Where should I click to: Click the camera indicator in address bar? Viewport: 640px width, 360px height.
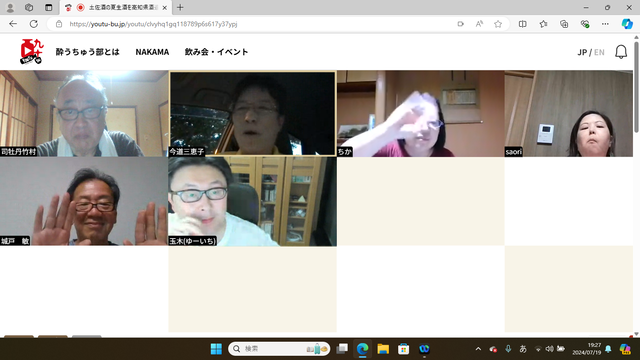pyautogui.click(x=460, y=24)
